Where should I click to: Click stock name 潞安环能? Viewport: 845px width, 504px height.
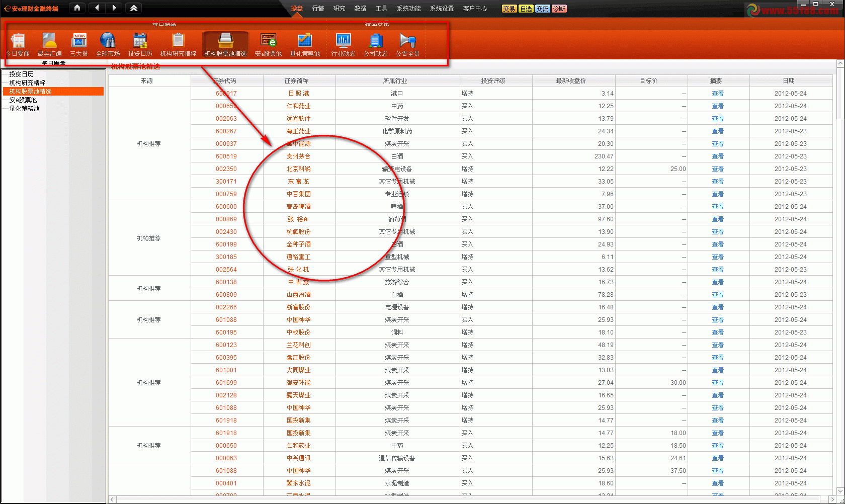coord(298,383)
